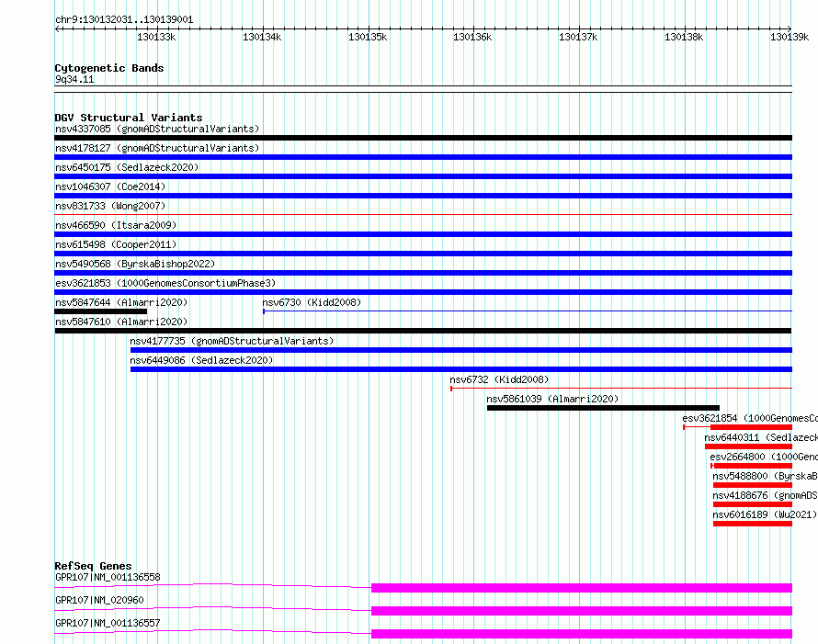
Task: Click the magenta exon bar of NM_001136558
Action: click(x=582, y=588)
